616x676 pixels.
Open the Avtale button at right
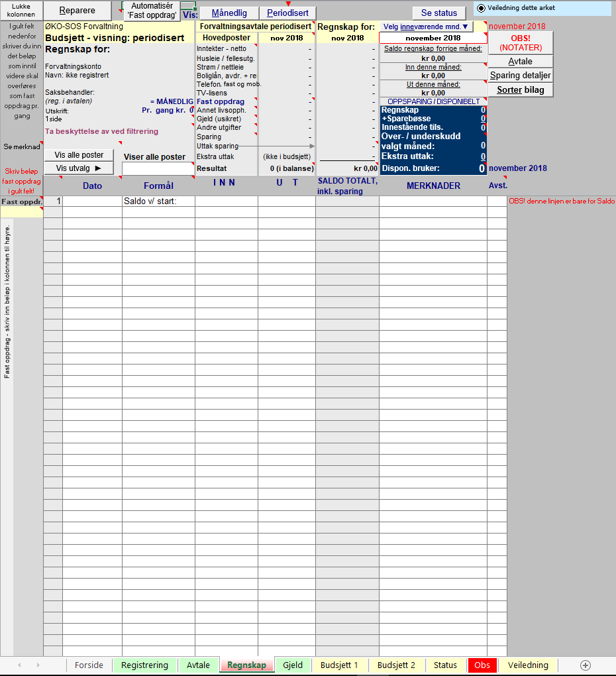[521, 61]
